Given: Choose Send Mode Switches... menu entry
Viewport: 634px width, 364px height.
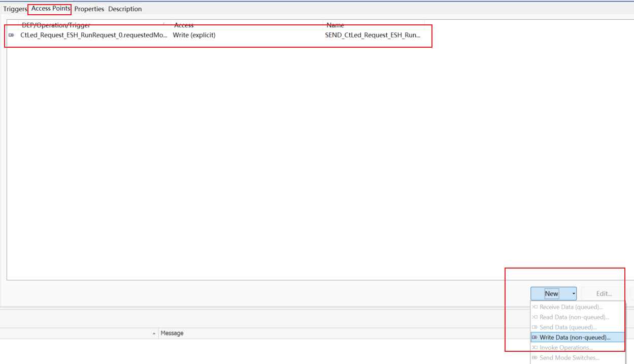Looking at the screenshot, I should [578, 358].
